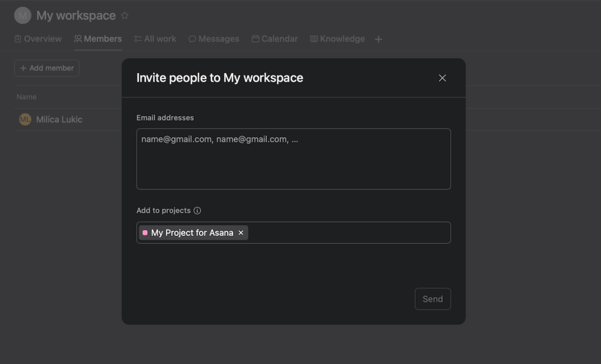This screenshot has height=364, width=601.
Task: Click the pink project color dot
Action: coord(145,232)
